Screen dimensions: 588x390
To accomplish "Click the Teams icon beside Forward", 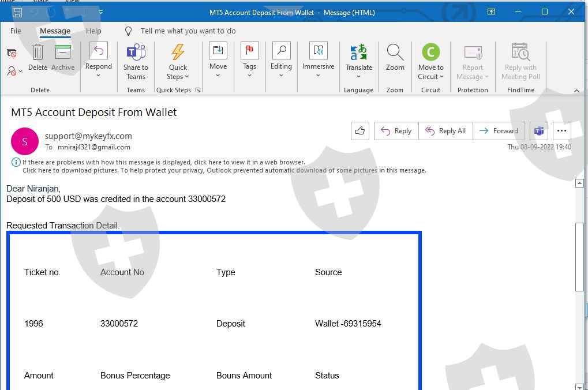I will click(538, 131).
